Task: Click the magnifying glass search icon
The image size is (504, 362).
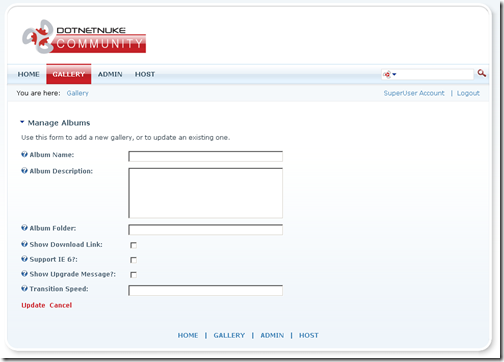Action: point(481,73)
